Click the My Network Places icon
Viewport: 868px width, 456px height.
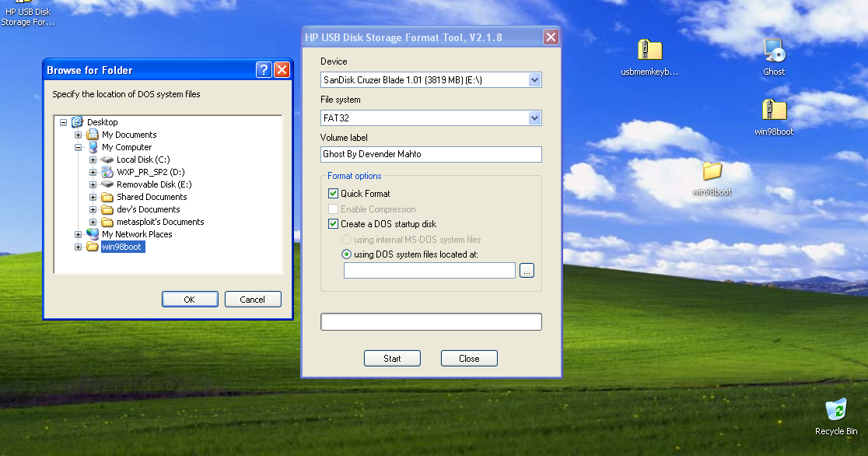pos(93,234)
